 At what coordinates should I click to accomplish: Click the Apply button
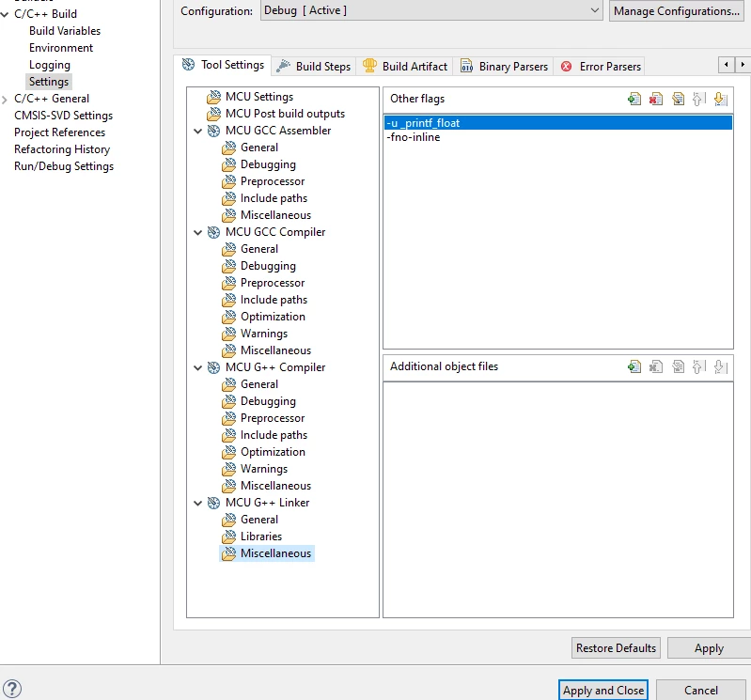tap(709, 648)
